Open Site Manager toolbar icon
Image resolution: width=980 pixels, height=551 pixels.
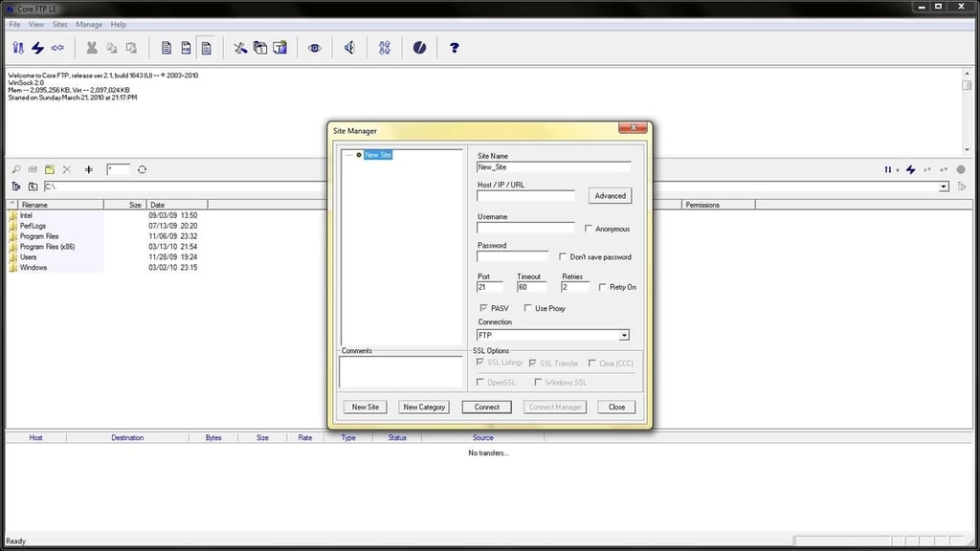coord(18,48)
